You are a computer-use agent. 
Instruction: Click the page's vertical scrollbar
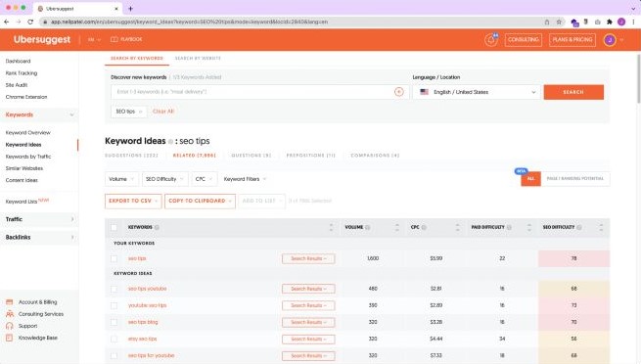[638, 79]
